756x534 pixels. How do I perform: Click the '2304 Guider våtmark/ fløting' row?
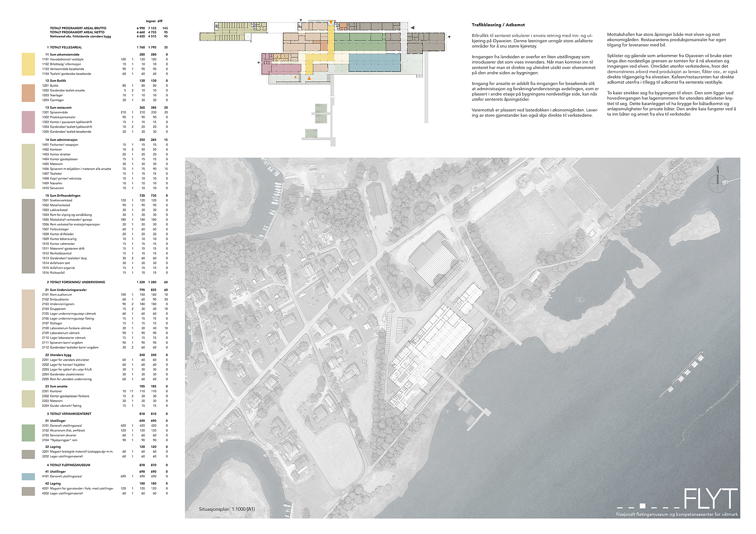coord(105,406)
